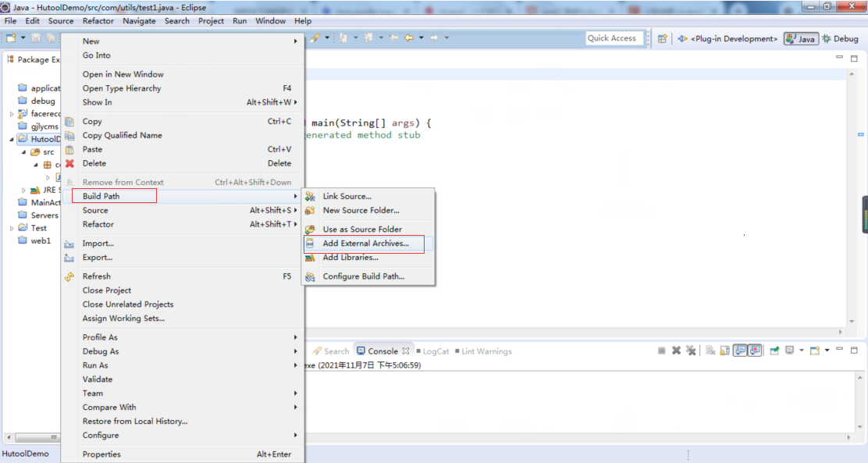Maximize the editor area
Image resolution: width=868 pixels, height=463 pixels.
point(854,58)
